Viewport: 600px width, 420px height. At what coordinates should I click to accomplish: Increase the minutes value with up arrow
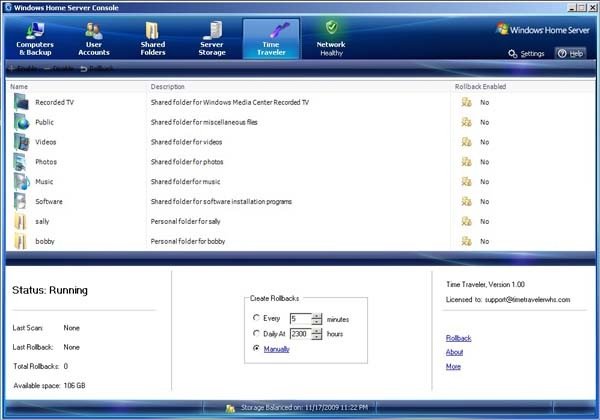coord(317,316)
